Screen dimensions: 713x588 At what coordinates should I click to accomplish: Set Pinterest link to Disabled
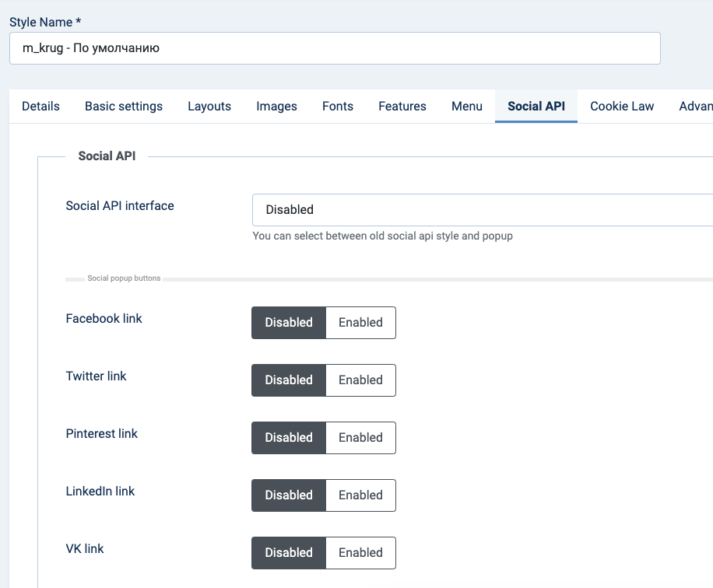(x=289, y=438)
